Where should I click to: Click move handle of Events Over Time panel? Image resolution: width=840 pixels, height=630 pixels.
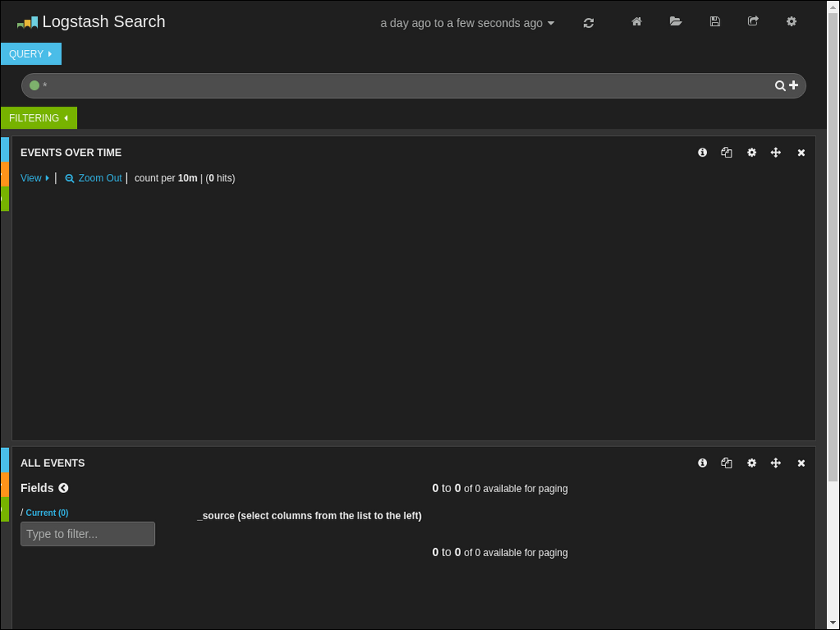pyautogui.click(x=776, y=153)
